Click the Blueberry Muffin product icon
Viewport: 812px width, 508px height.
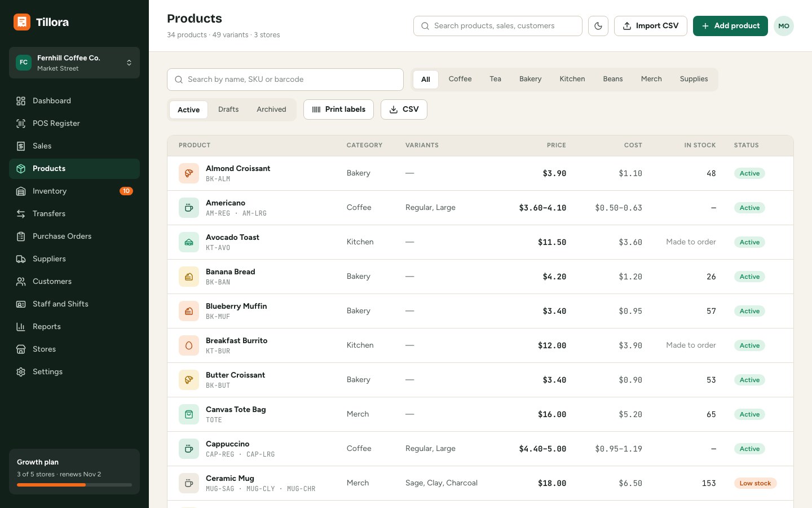pos(189,311)
